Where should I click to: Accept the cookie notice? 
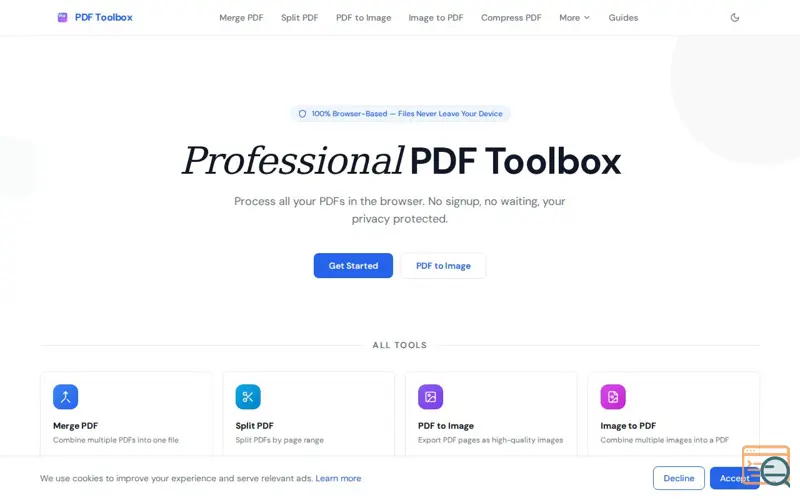coord(734,478)
